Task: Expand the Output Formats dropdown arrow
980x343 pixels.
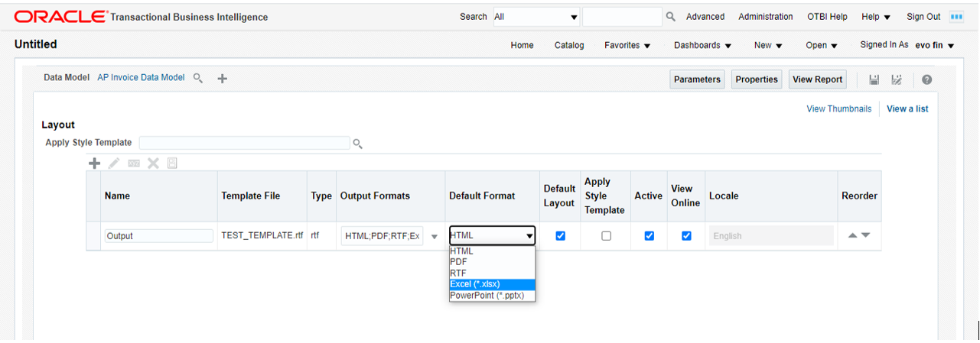Action: click(x=435, y=236)
